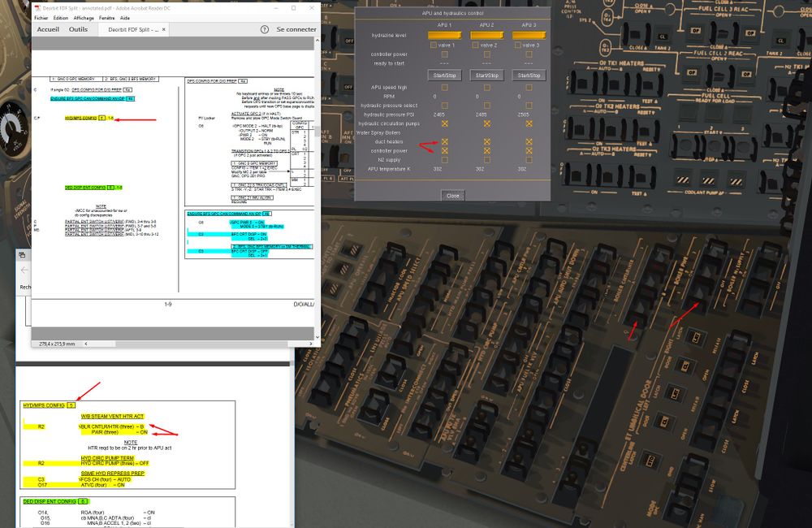The height and width of the screenshot is (528, 812).
Task: Disable hydraulic circulation pump for APU 1
Action: click(444, 123)
